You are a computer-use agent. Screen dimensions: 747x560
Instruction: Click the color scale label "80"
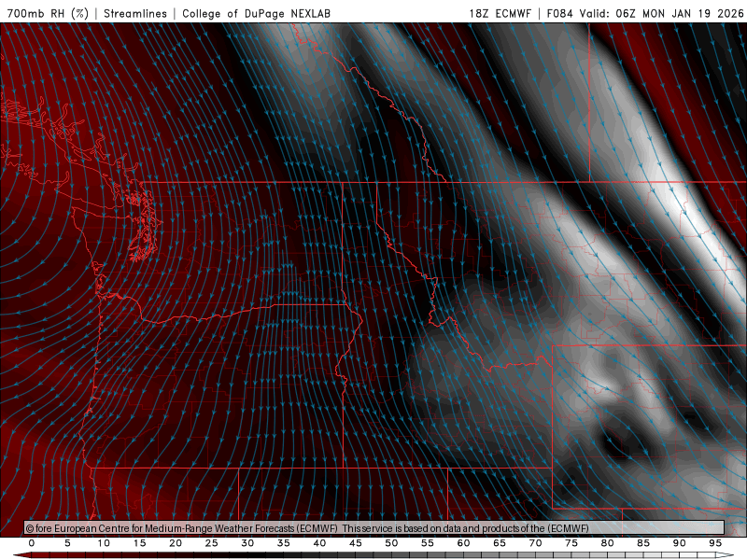click(608, 543)
